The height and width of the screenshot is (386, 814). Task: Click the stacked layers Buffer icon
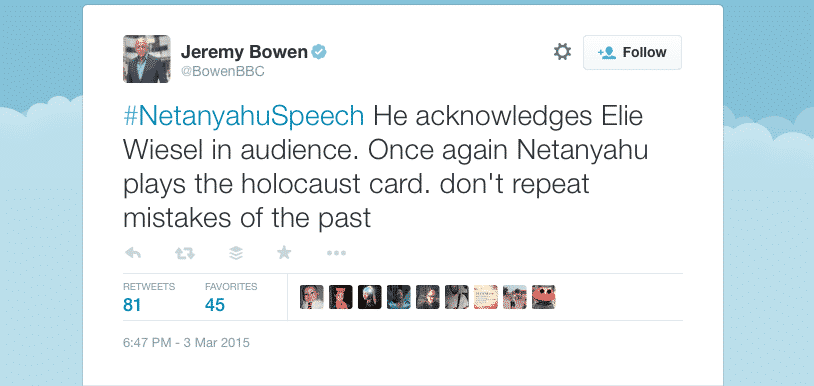point(236,253)
